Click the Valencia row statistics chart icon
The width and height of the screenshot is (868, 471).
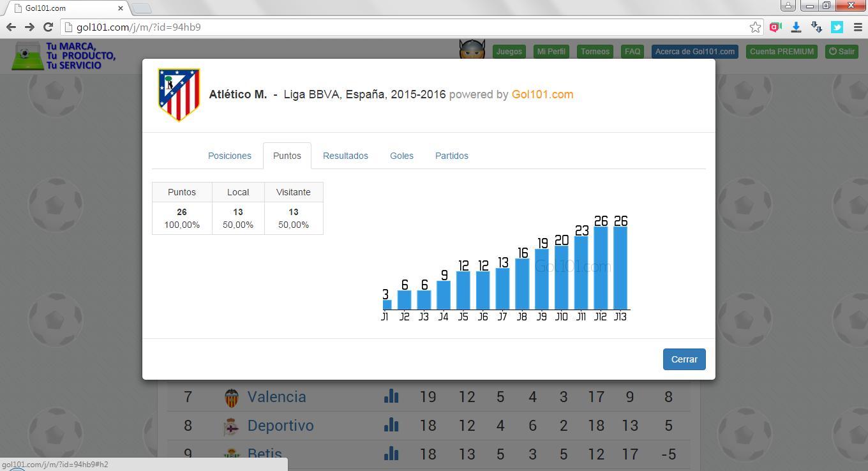click(x=391, y=397)
